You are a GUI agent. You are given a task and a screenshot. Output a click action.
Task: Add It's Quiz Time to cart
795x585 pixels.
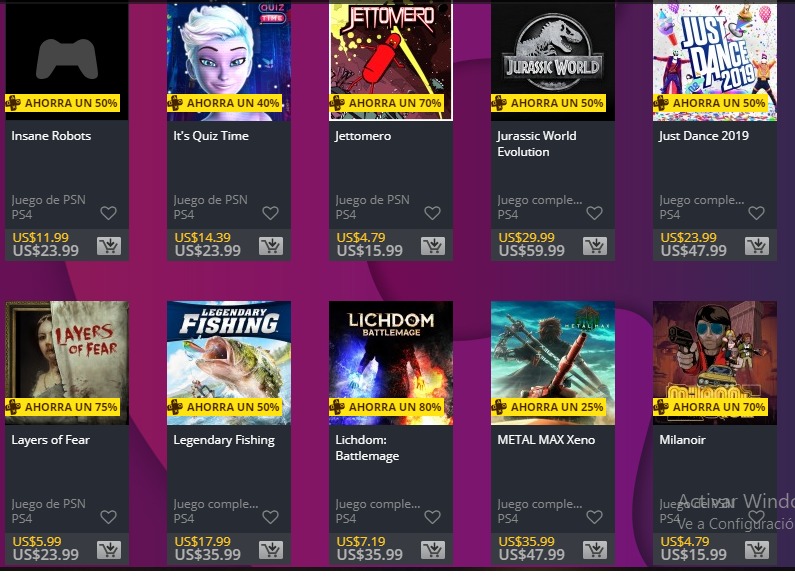(x=271, y=246)
